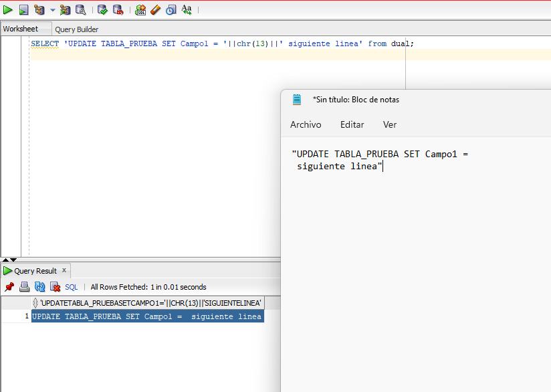Click the Autotrace toolbar icon
This screenshot has height=392, width=551.
tap(65, 9)
